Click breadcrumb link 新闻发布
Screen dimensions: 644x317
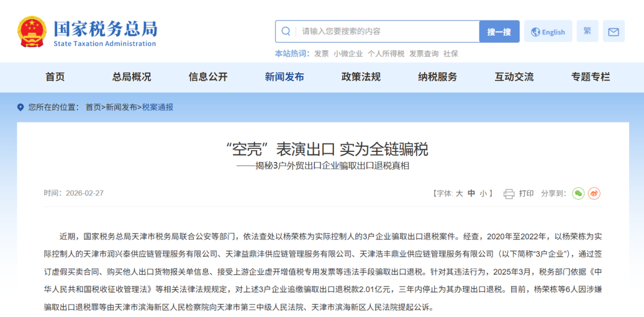[x=121, y=108]
